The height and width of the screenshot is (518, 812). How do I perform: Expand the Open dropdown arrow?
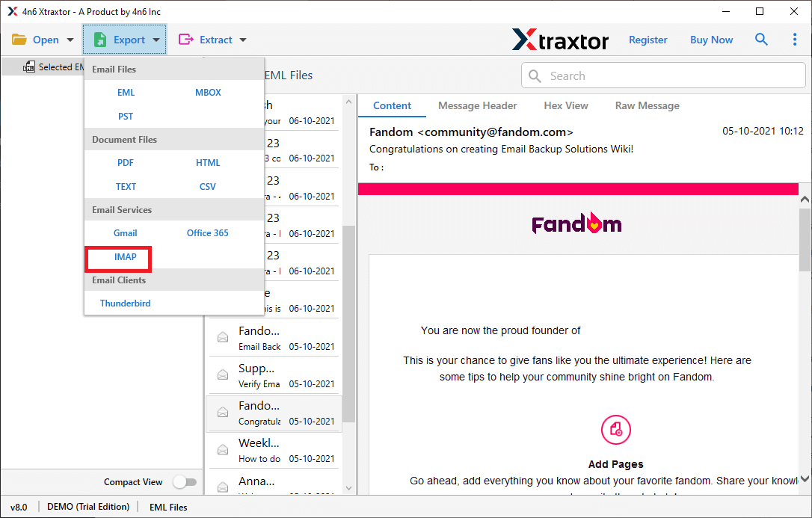click(70, 40)
